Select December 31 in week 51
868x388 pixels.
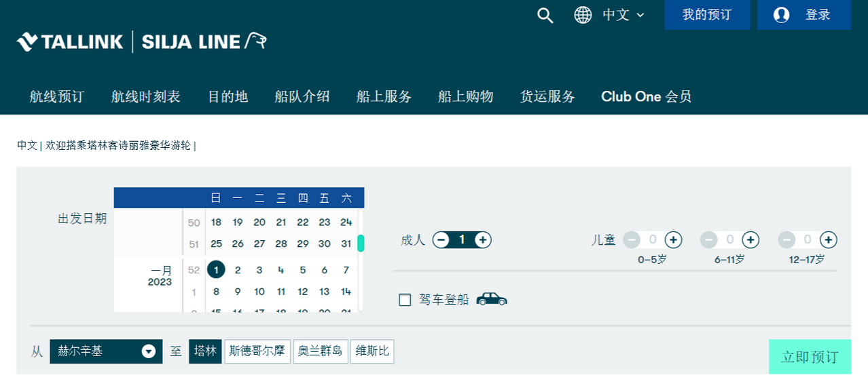(x=346, y=244)
